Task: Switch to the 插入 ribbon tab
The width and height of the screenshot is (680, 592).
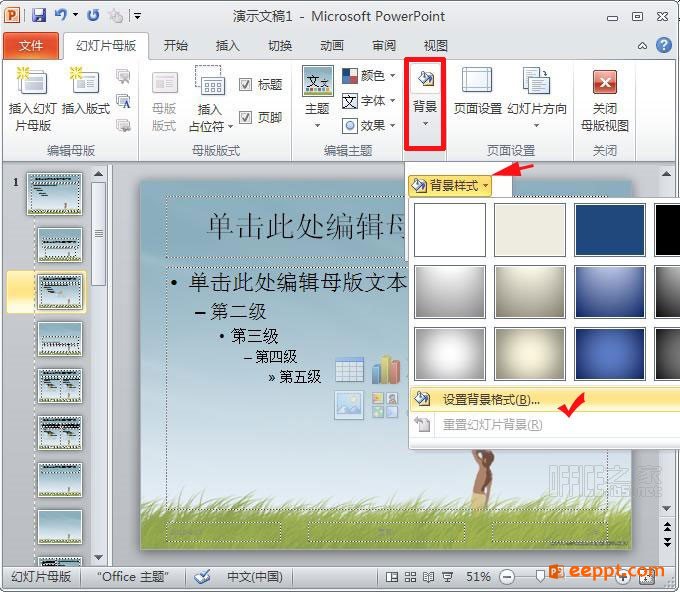Action: (x=227, y=46)
